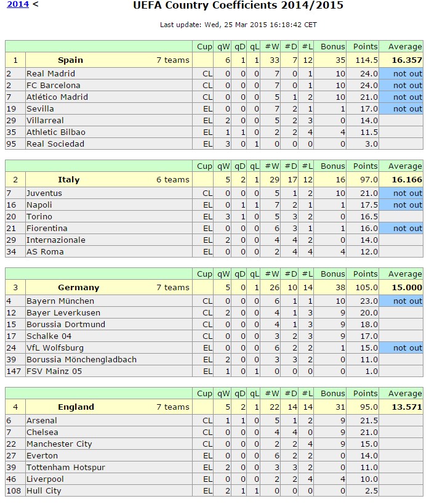429x504 pixels.
Task: Select the Germany country row title
Action: click(78, 288)
